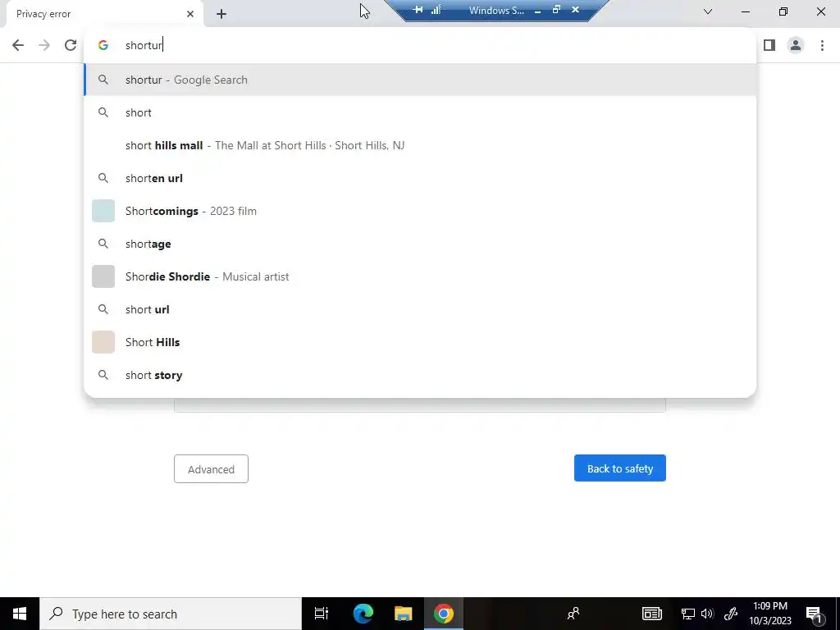The height and width of the screenshot is (630, 840).
Task: Open the volume tray icon
Action: point(707,614)
